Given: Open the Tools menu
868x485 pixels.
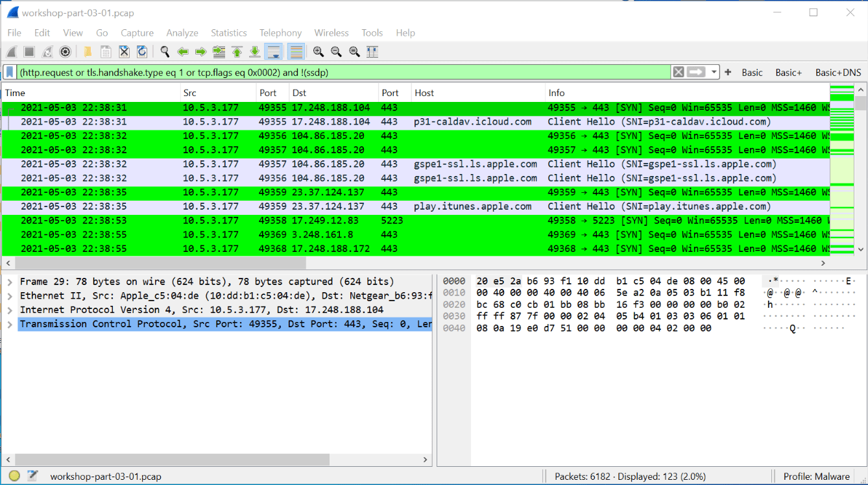Looking at the screenshot, I should [372, 32].
